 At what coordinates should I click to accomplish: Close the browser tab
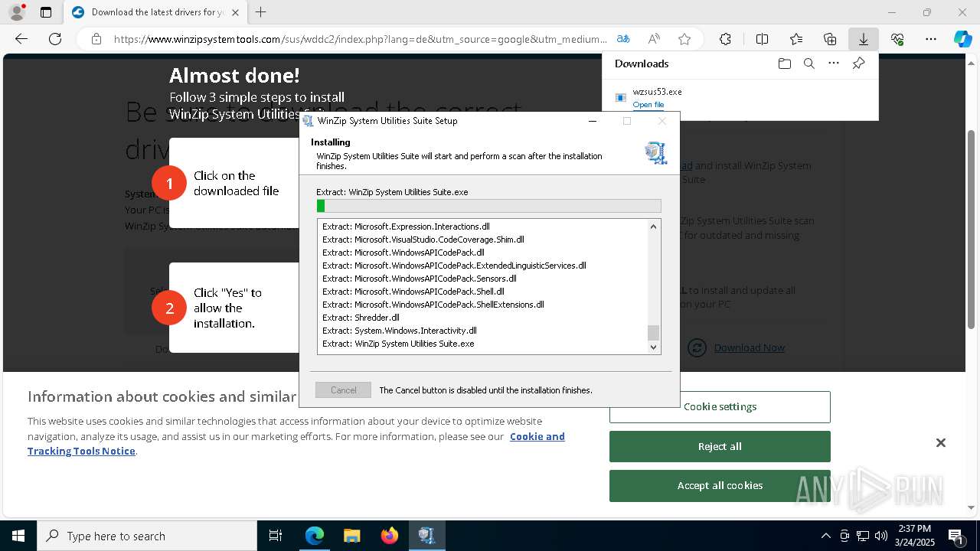pos(235,12)
